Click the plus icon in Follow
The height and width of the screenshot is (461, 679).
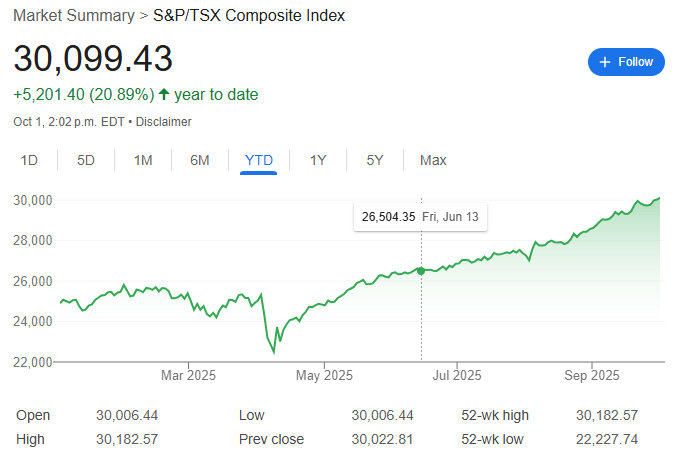[604, 62]
